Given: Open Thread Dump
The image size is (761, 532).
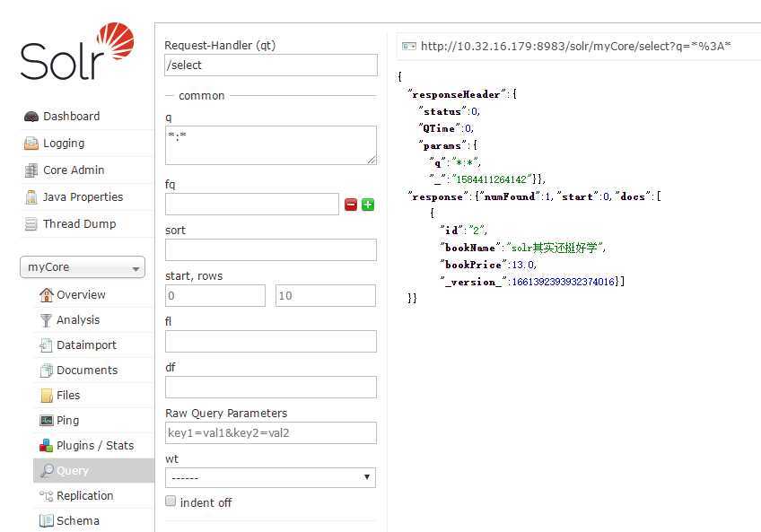Looking at the screenshot, I should click(x=80, y=223).
